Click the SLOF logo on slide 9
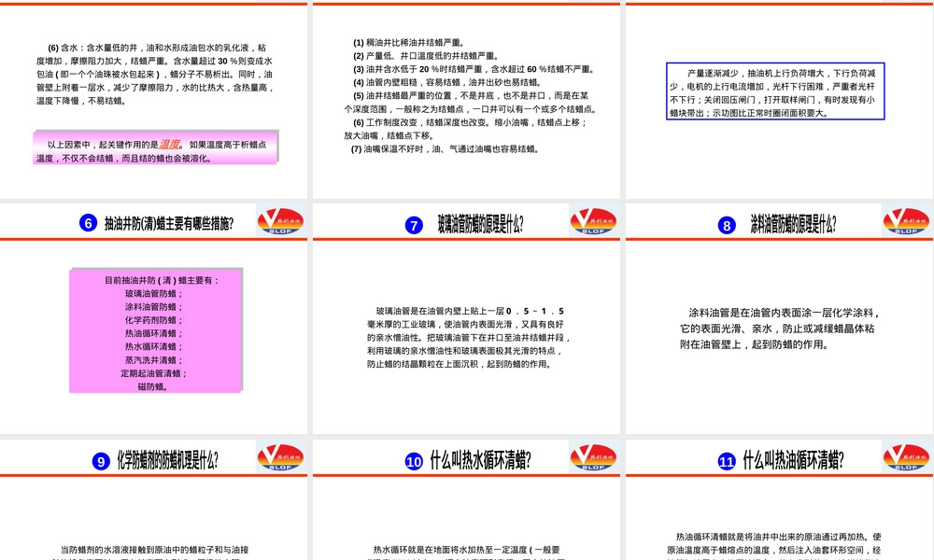The width and height of the screenshot is (934, 560). pyautogui.click(x=280, y=457)
